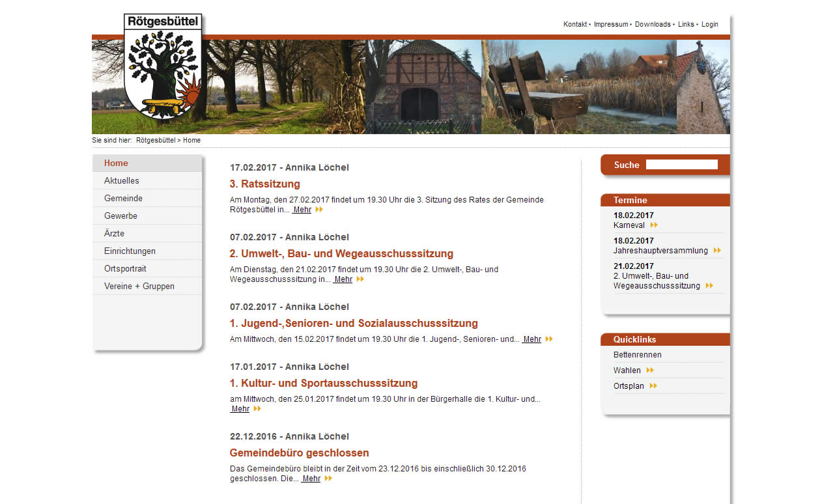The height and width of the screenshot is (504, 822).
Task: Open the Ortsportrait page
Action: coord(147,269)
